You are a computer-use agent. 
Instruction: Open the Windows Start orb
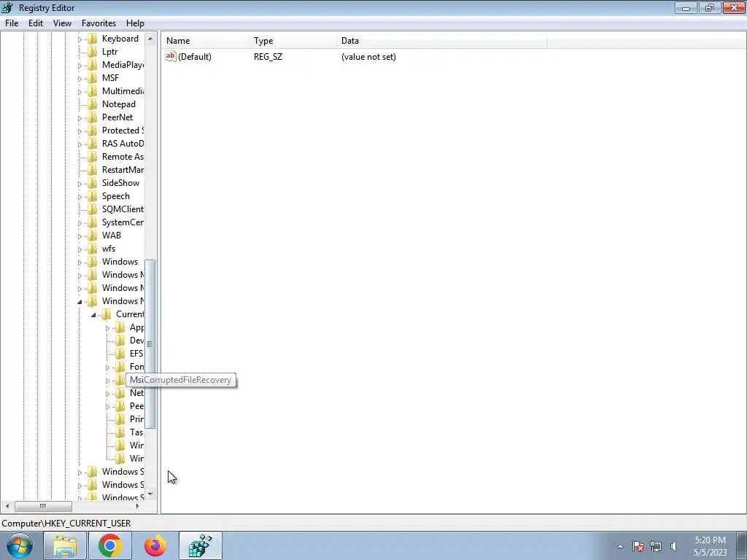[x=19, y=545]
